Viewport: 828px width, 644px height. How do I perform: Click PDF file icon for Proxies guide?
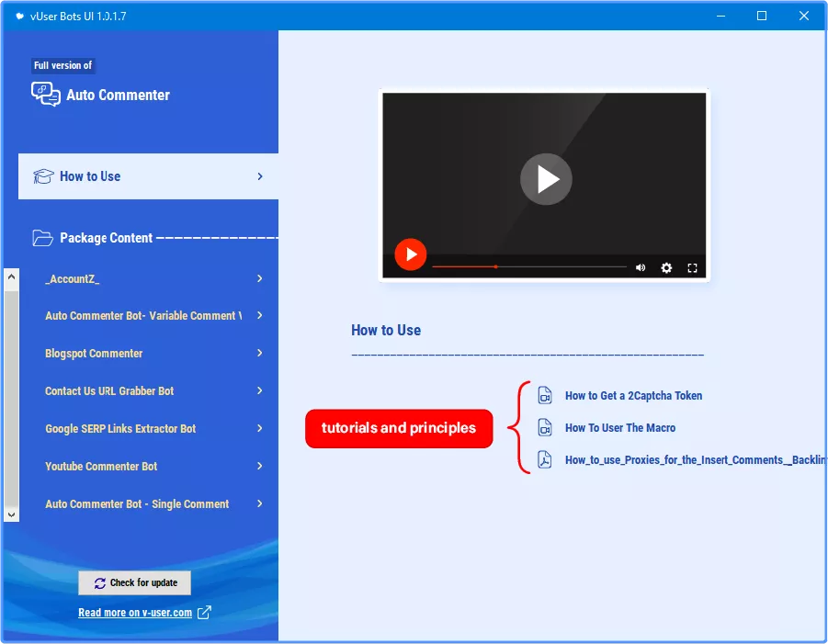tap(544, 459)
